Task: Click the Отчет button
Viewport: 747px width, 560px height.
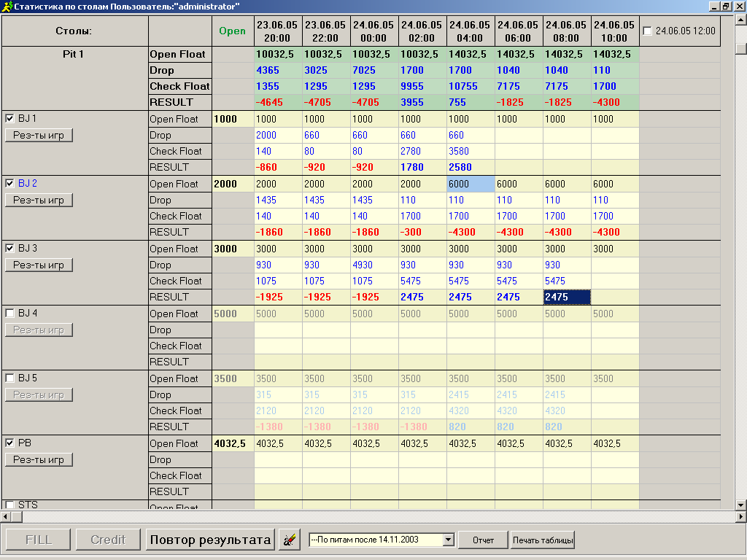Action: click(x=483, y=540)
